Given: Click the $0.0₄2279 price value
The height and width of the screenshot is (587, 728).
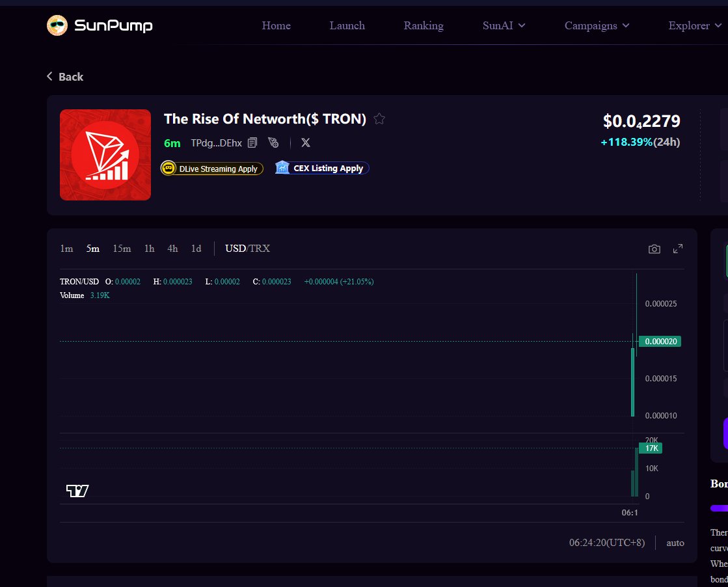Looking at the screenshot, I should (x=641, y=121).
